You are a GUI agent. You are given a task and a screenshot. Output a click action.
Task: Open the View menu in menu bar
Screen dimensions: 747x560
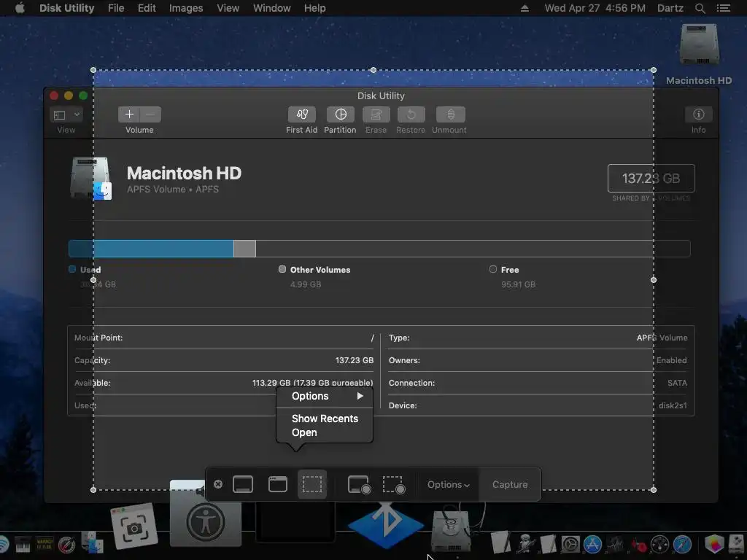coord(228,8)
